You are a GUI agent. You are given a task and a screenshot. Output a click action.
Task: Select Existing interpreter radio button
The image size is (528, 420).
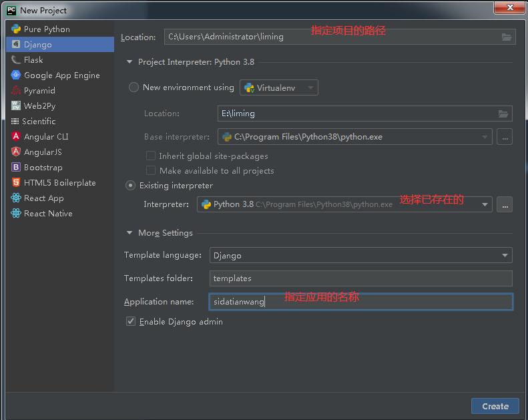click(x=130, y=185)
